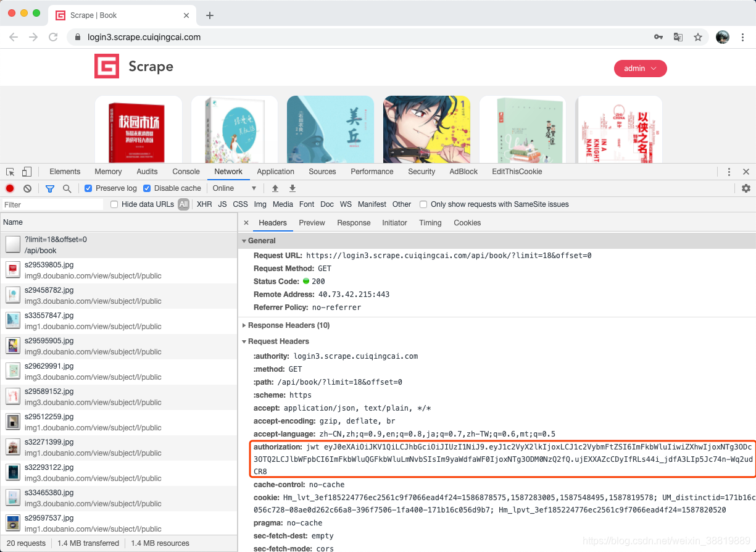Switch to the Console panel
The height and width of the screenshot is (552, 756).
tap(186, 172)
